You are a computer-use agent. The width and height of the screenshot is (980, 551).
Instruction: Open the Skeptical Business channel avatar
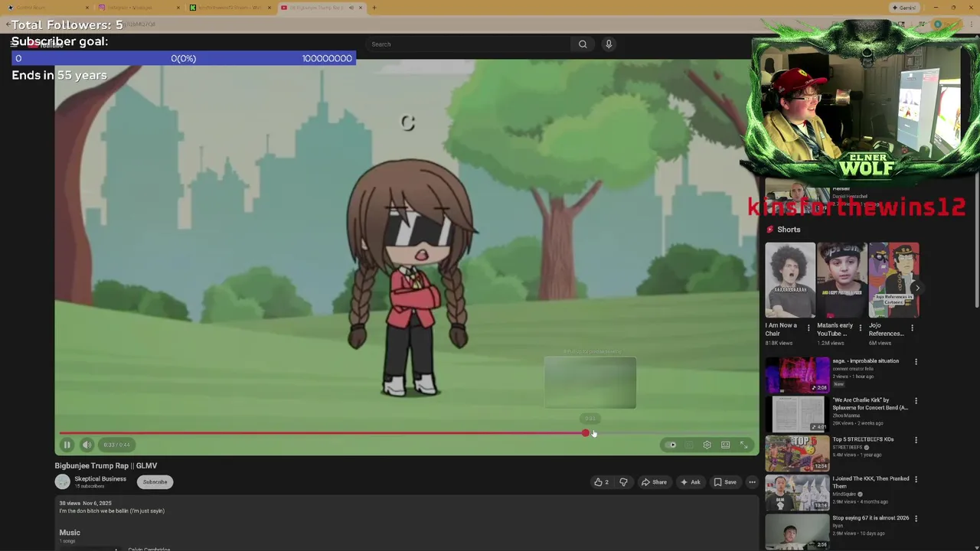click(62, 481)
